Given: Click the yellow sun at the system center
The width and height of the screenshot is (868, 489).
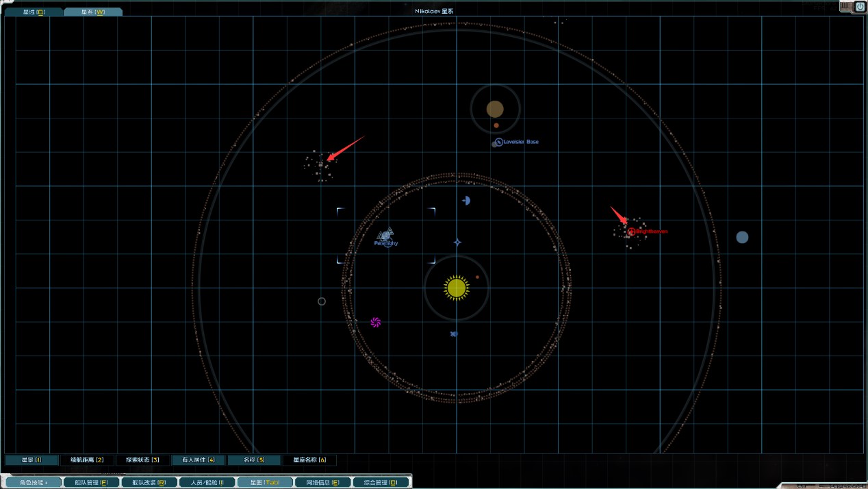Looking at the screenshot, I should click(x=456, y=288).
